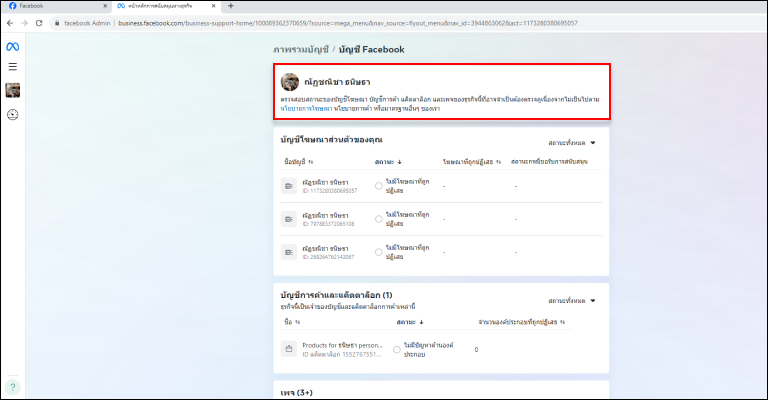Click the lock icon in the address bar
Viewport: 768px width, 400px height.
coord(57,23)
